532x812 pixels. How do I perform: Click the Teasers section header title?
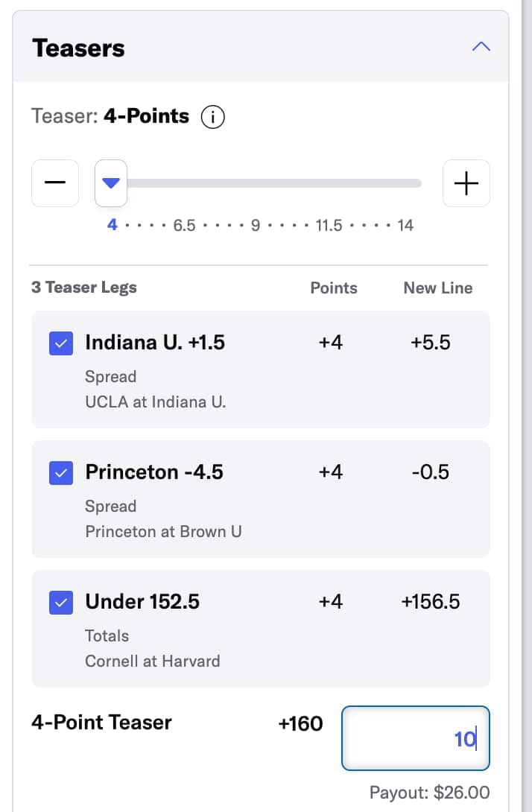click(x=79, y=48)
